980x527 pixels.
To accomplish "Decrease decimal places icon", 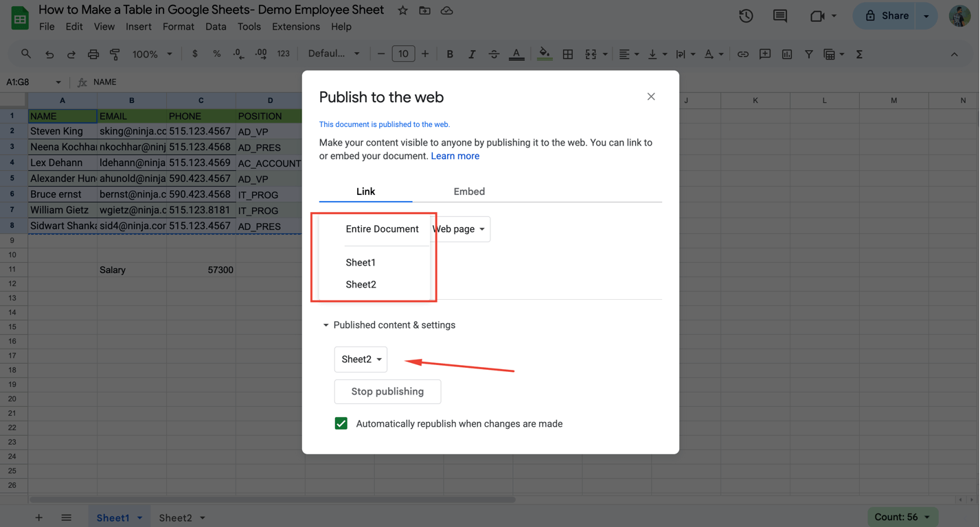I will point(238,54).
